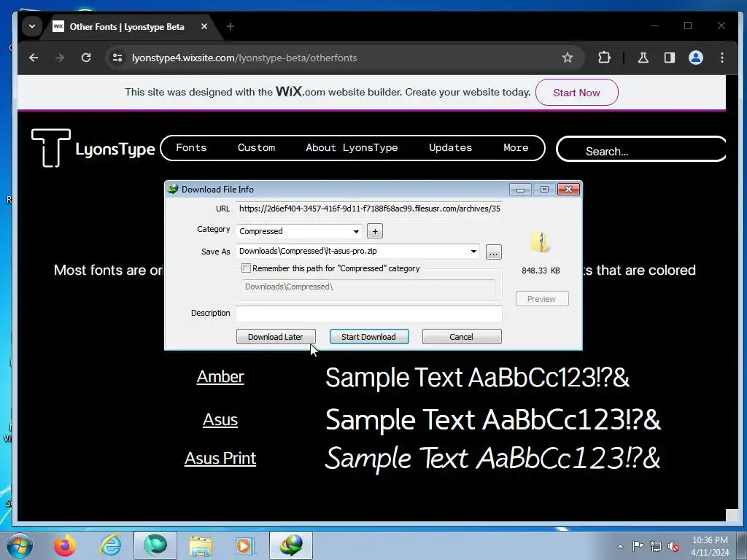Open the About LyonsType menu item
The width and height of the screenshot is (747, 560).
(352, 147)
